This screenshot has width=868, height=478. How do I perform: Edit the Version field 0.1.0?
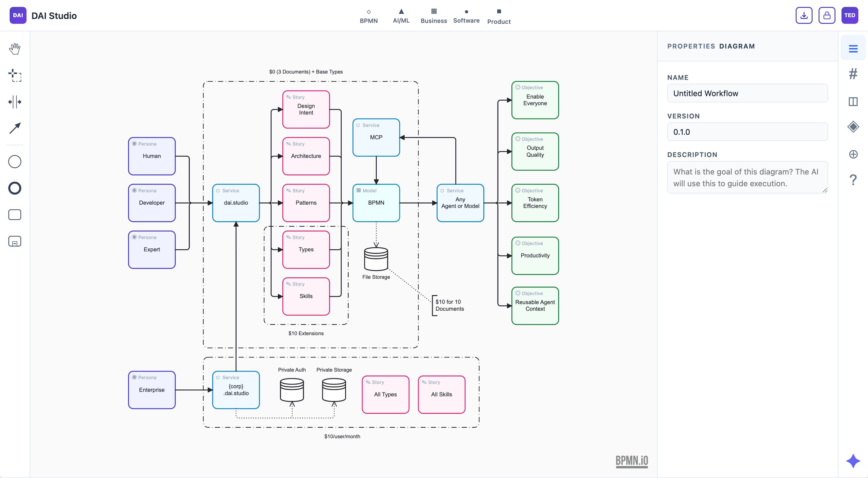pyautogui.click(x=747, y=132)
